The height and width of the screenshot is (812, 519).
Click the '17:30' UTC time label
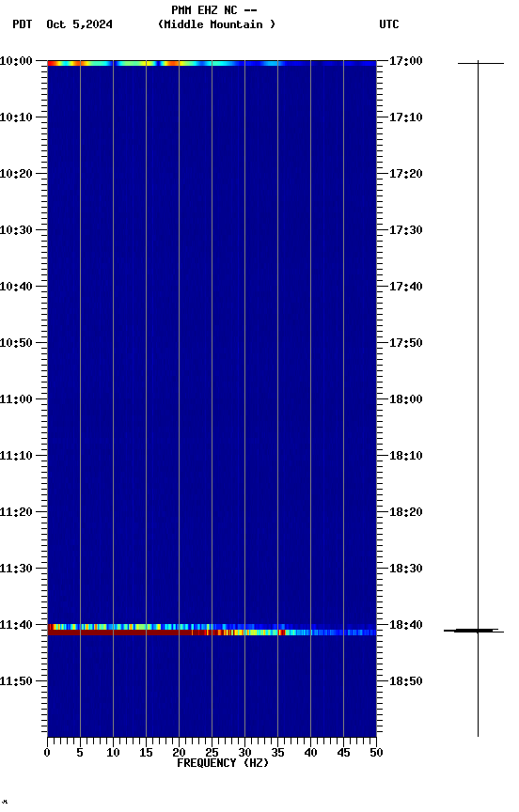pos(406,230)
